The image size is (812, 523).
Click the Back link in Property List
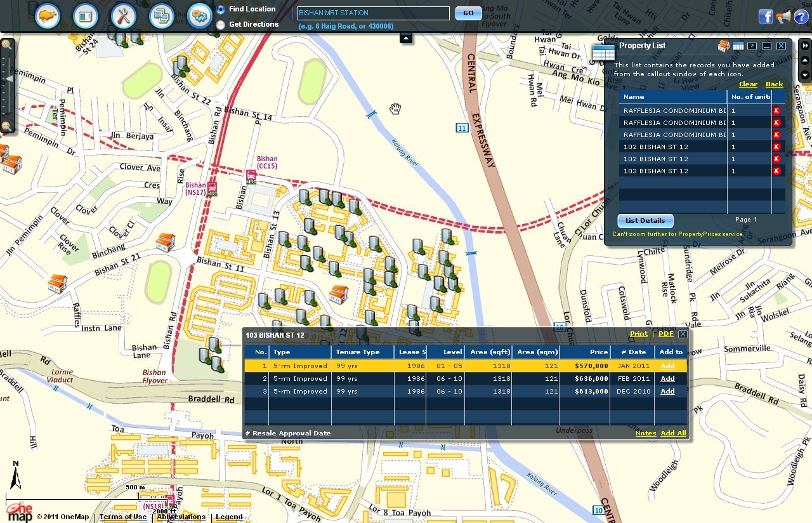775,84
